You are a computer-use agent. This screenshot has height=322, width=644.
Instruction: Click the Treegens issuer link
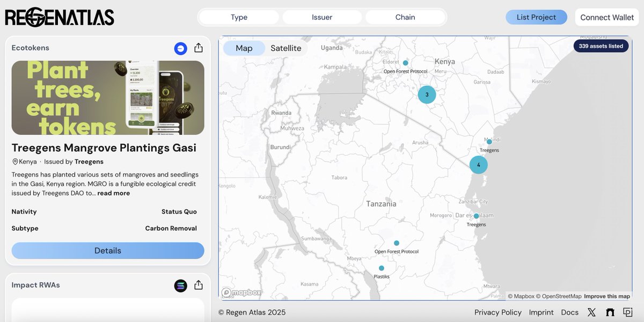(x=89, y=162)
